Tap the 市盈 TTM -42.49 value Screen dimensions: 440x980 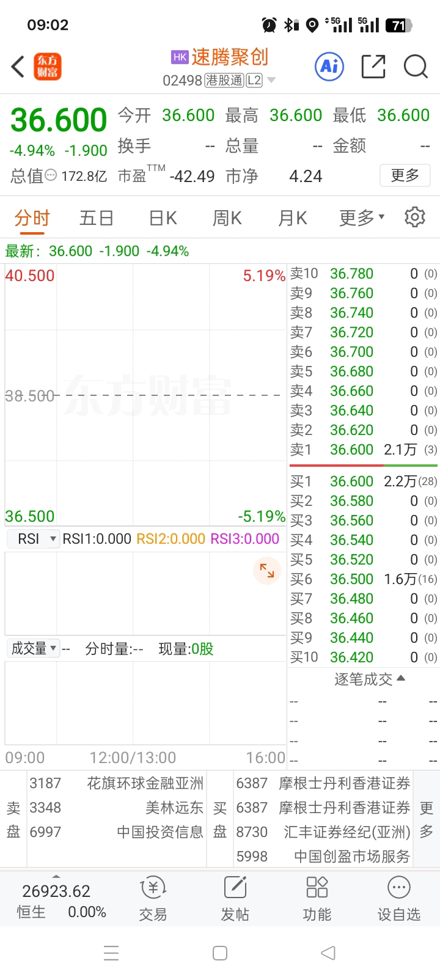click(192, 177)
